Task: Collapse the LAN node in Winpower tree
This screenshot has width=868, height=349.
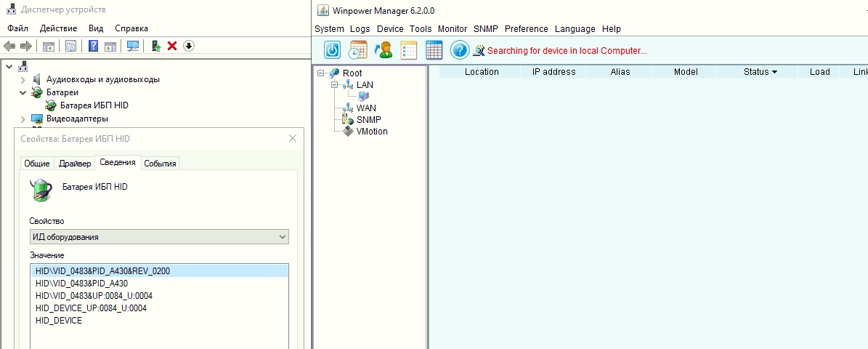Action: 335,85
